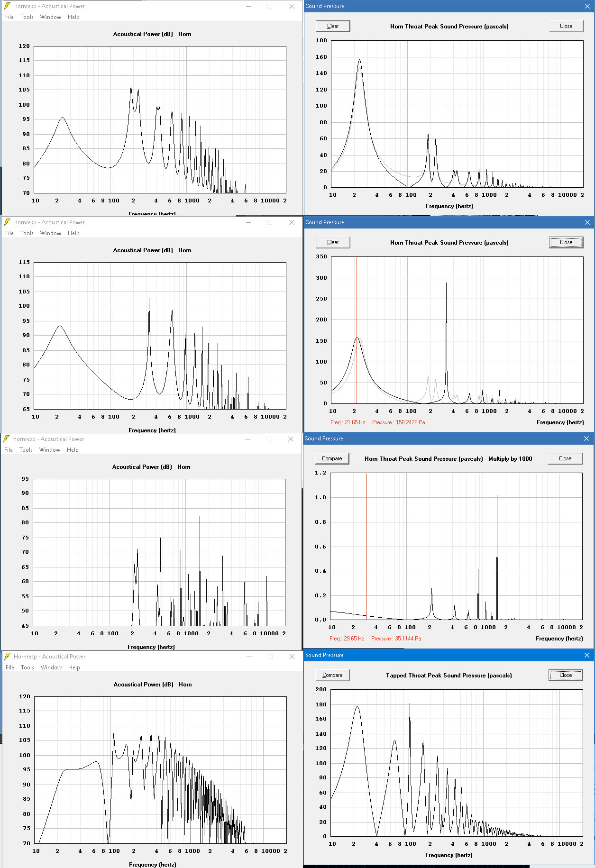Click inside the Tapped Throat pressure plot area
Screen dimensions: 595x868
coord(457,763)
